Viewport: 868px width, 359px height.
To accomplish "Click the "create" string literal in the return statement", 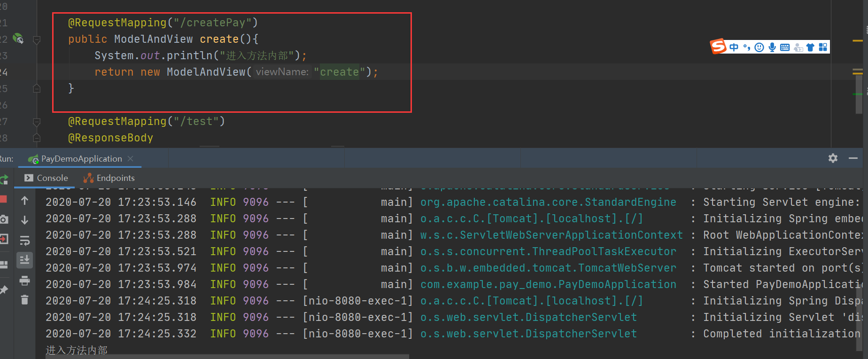I will (340, 72).
